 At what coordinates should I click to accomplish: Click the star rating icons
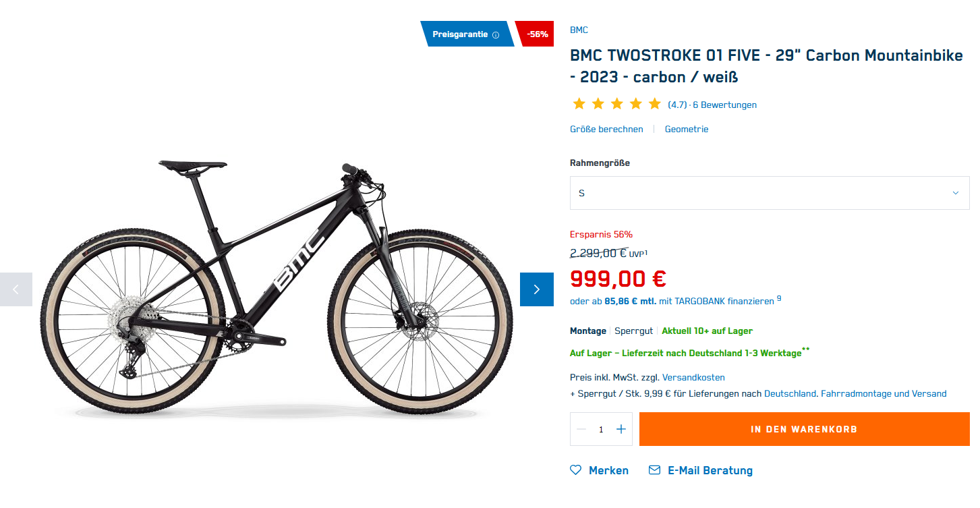coord(616,104)
